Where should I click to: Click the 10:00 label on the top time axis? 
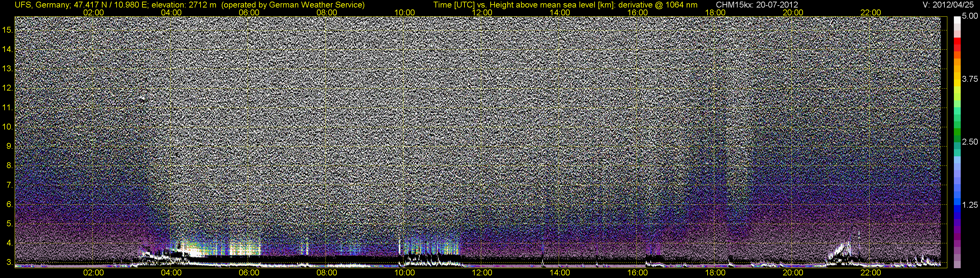(404, 12)
